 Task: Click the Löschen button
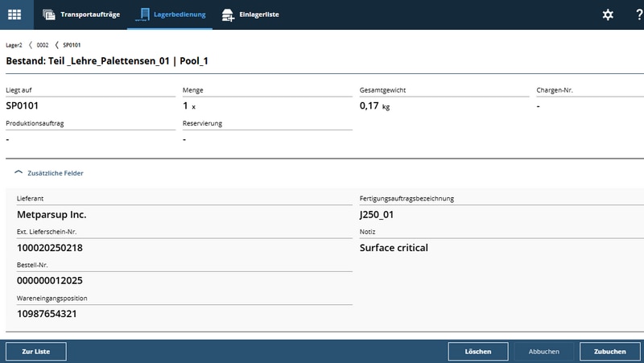pos(478,352)
